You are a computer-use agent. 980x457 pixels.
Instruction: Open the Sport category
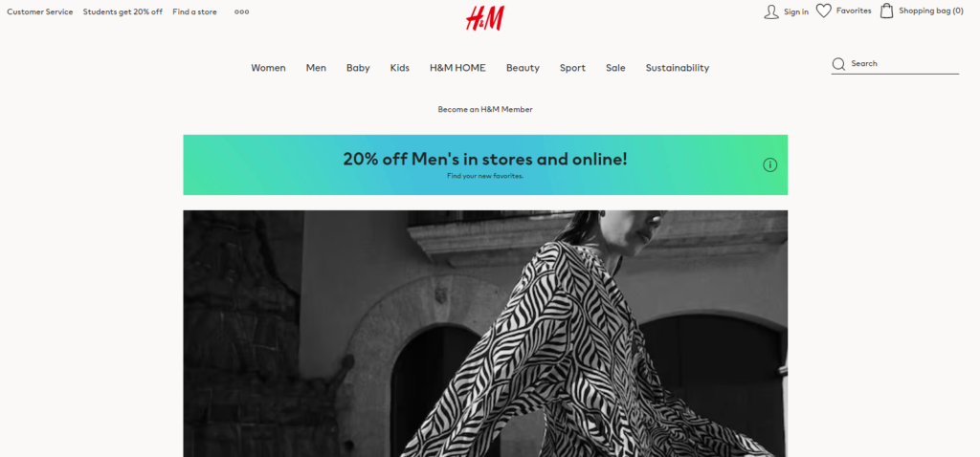click(x=572, y=68)
